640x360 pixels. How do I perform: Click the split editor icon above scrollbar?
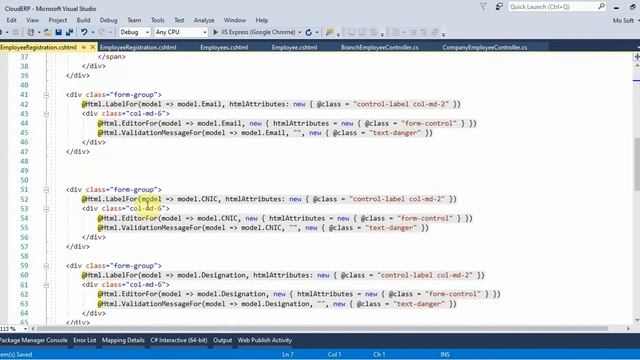636,57
